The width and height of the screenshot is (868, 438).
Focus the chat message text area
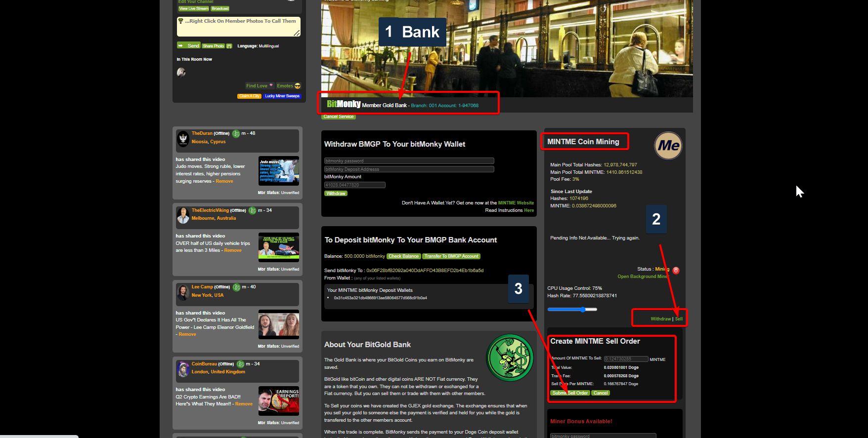(x=239, y=27)
